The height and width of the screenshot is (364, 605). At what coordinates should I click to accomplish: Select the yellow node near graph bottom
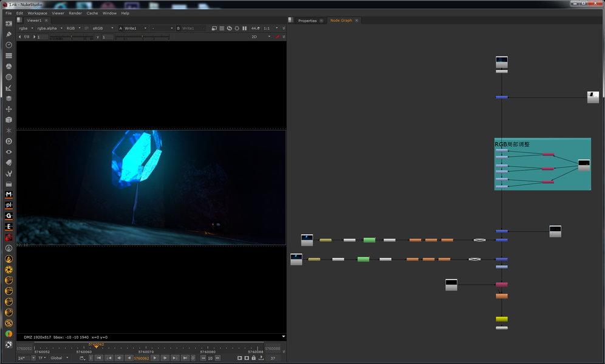502,319
